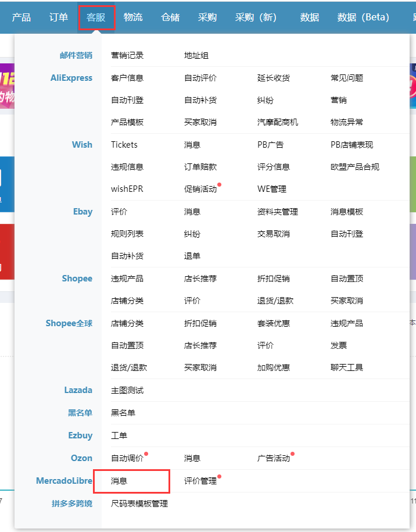Open 地址组 under 邮件营销
The image size is (416, 532).
pyautogui.click(x=196, y=55)
